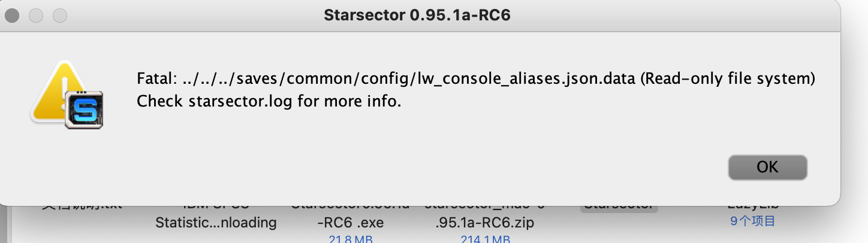Image resolution: width=868 pixels, height=243 pixels.
Task: Close the Starsector error dialog window
Action: [13, 15]
